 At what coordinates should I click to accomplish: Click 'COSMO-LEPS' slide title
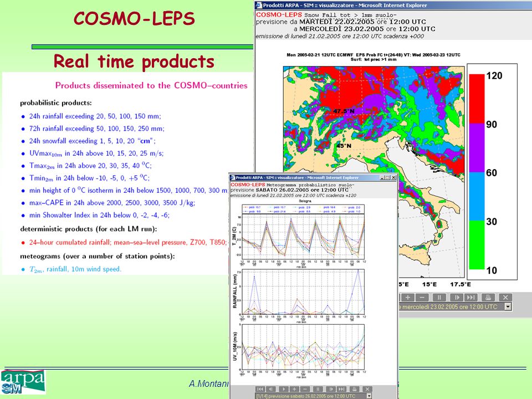click(134, 19)
